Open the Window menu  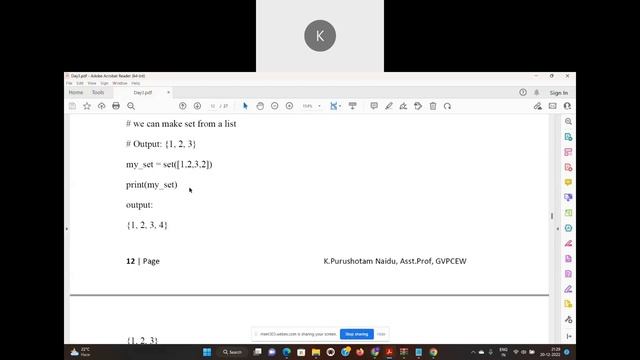pyautogui.click(x=120, y=83)
